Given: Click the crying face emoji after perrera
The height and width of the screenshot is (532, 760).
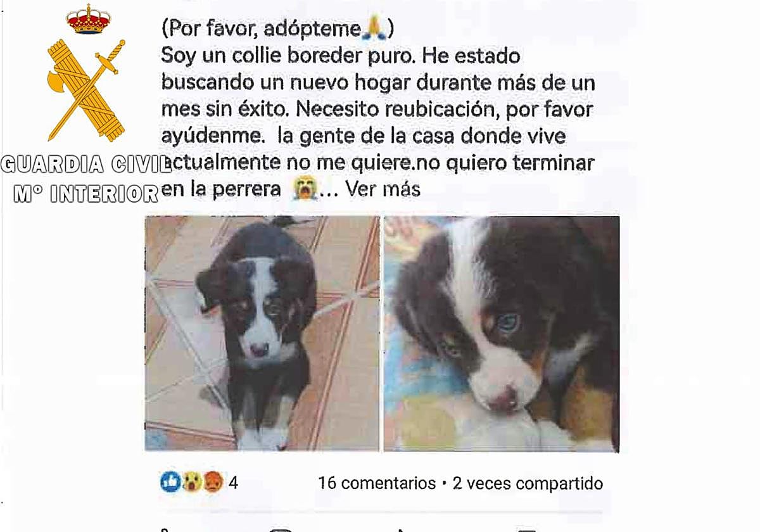Looking at the screenshot, I should pos(305,189).
